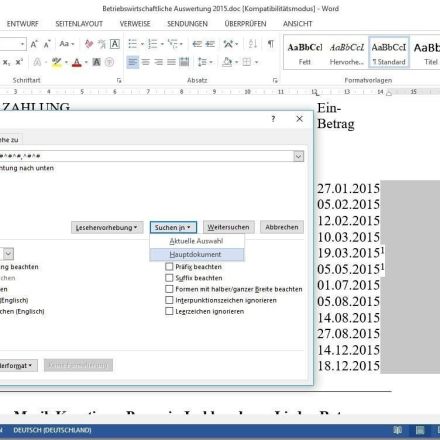Check Interpunktionszeichen ignorieren
The height and width of the screenshot is (440, 440).
(x=169, y=300)
